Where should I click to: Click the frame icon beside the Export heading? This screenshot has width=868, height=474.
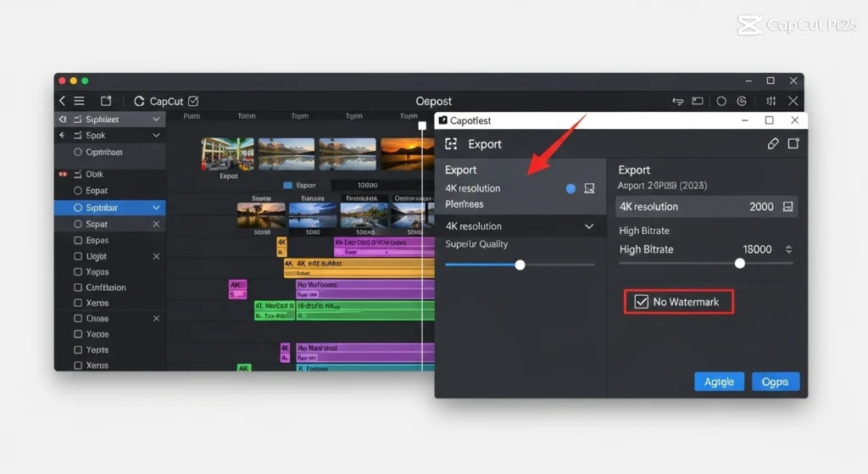[x=451, y=144]
